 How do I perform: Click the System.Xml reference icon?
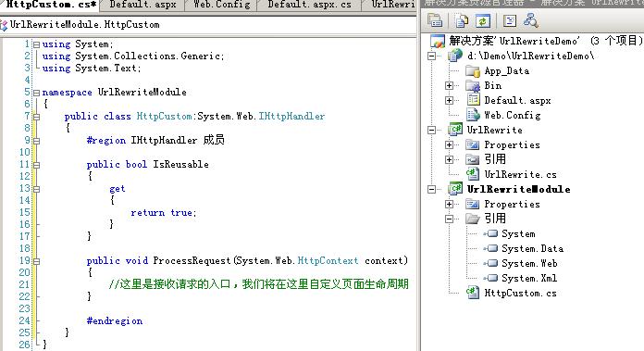490,278
